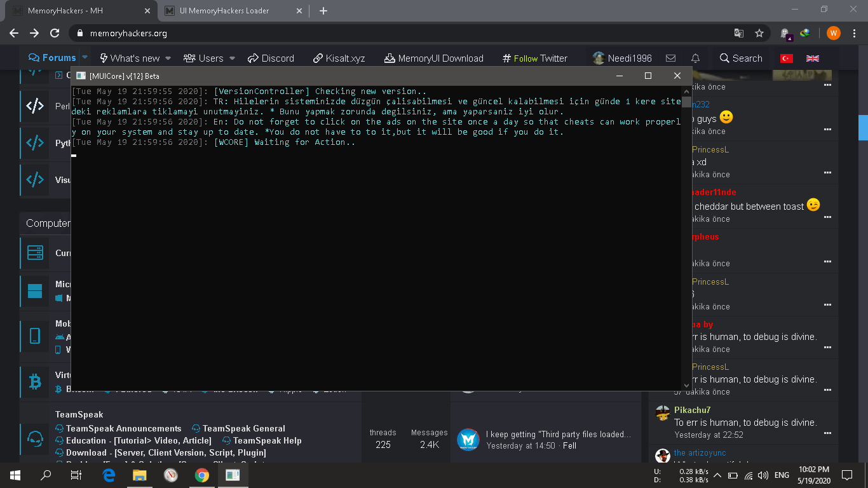The height and width of the screenshot is (488, 868).
Task: Open options dots on cheddar toast message
Action: point(827,217)
